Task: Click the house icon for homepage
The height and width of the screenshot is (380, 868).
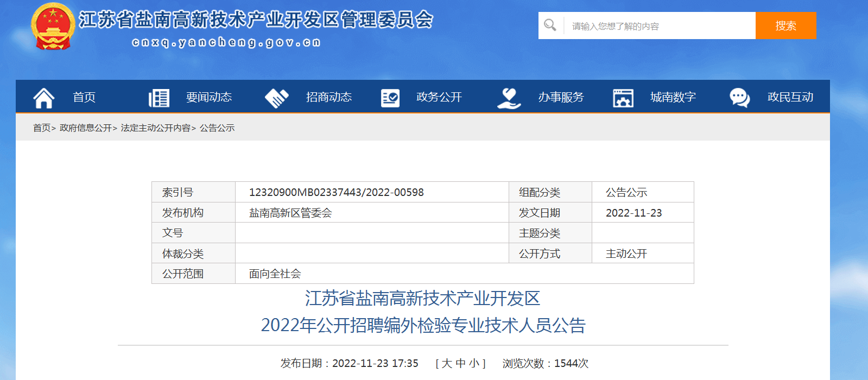Action: 43,98
